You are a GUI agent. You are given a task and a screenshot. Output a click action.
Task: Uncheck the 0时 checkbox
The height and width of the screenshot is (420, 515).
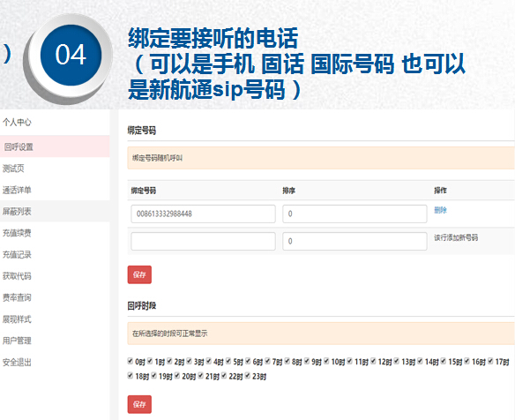130,361
